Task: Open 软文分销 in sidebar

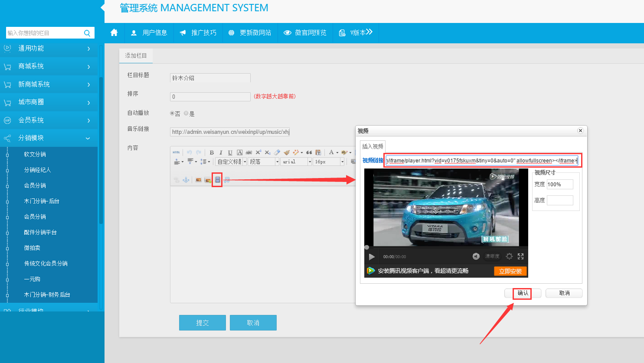Action: point(35,154)
